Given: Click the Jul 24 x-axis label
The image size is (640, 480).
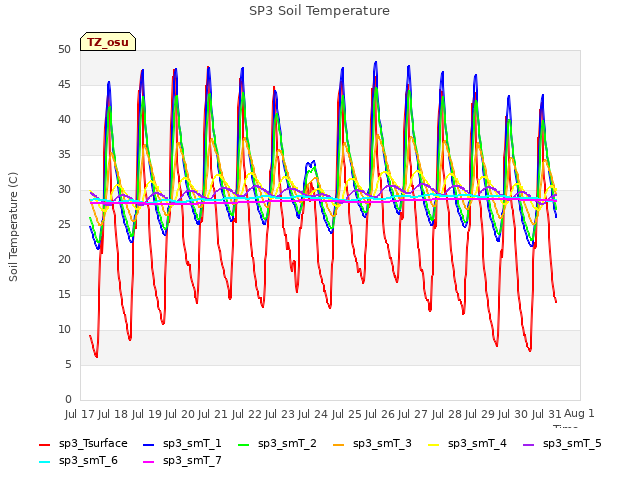Looking at the screenshot, I should click(313, 414).
